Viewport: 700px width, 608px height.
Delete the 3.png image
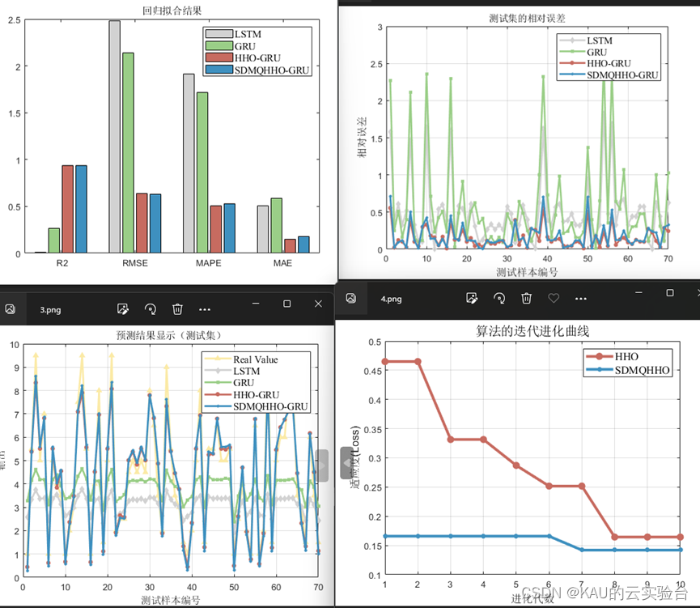tap(178, 309)
